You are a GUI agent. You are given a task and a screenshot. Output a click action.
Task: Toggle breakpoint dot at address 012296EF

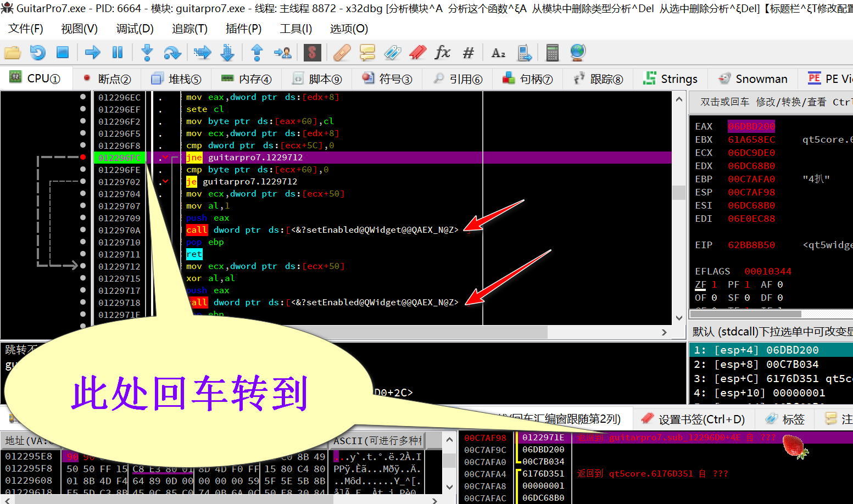tap(83, 109)
